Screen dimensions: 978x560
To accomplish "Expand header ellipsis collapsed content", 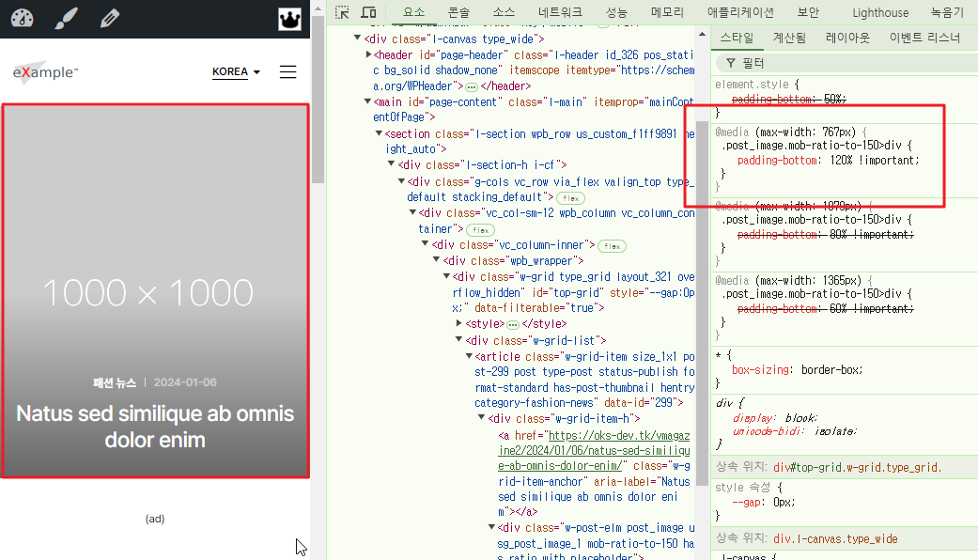I will [x=472, y=86].
